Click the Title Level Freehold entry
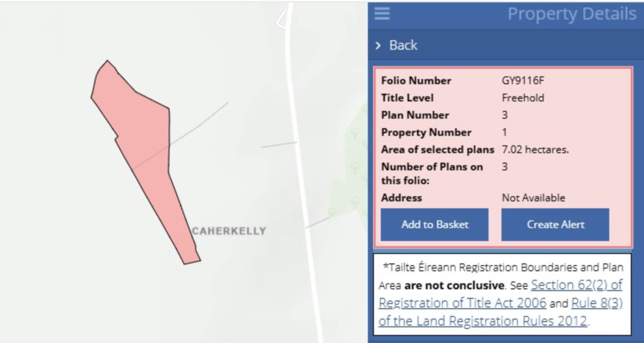The image size is (644, 343). click(522, 98)
